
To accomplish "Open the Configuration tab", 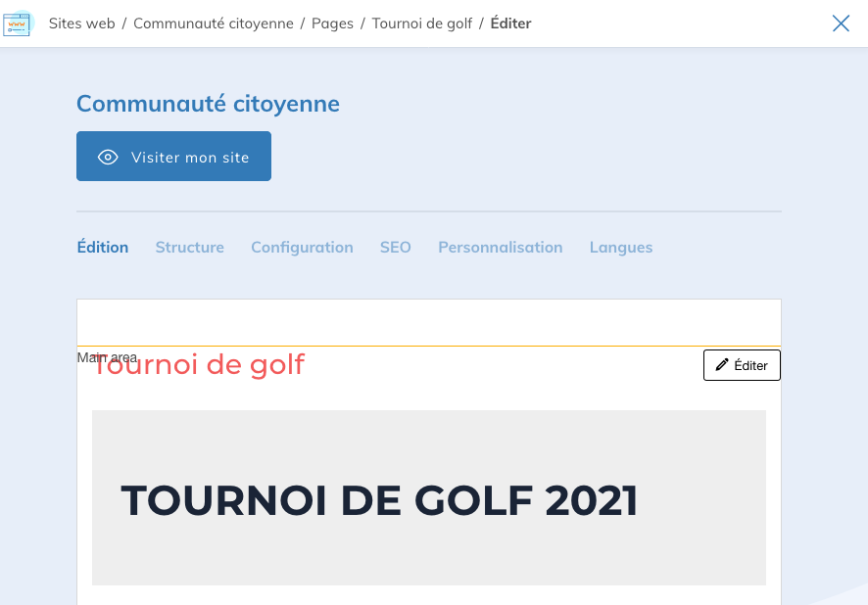I will 302,247.
